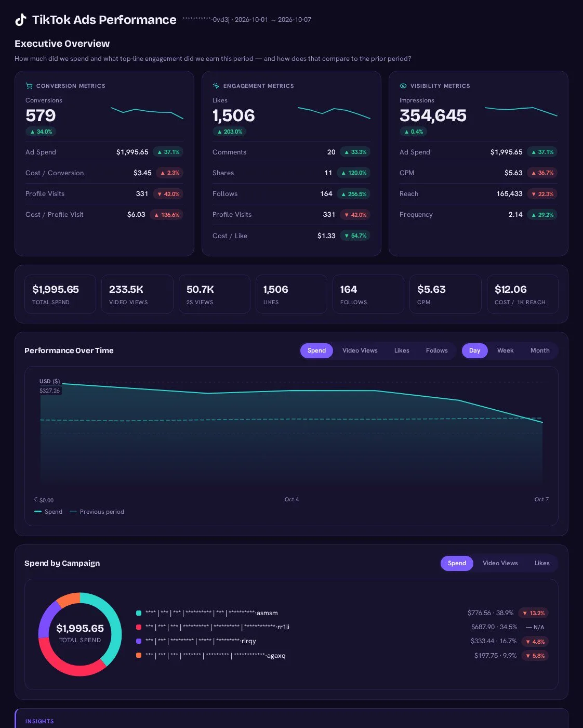Open the $12.06 Cost per 1K Reach card
The image size is (583, 728).
[523, 294]
